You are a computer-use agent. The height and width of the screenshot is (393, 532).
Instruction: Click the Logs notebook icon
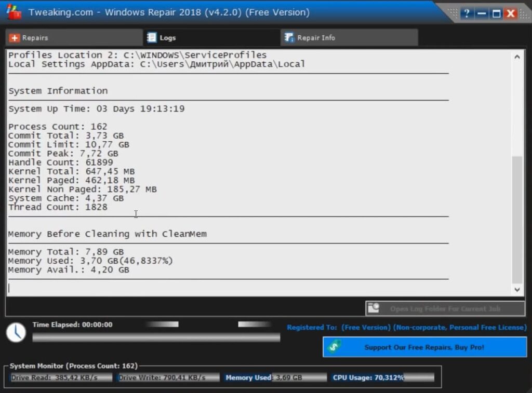(152, 37)
